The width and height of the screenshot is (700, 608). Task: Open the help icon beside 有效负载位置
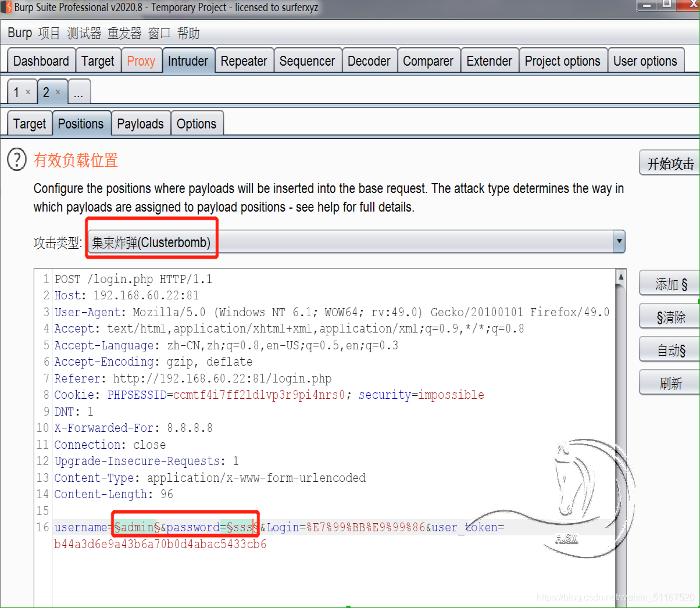coord(17,159)
